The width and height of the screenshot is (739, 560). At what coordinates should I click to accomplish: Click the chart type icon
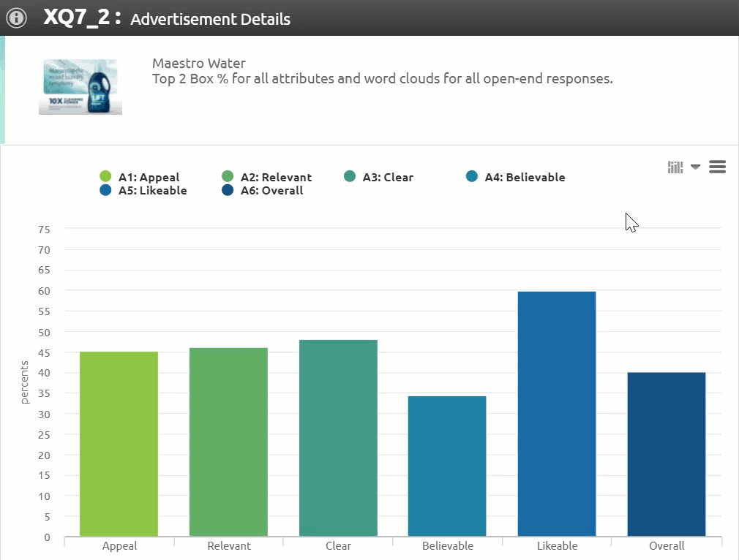coord(675,167)
